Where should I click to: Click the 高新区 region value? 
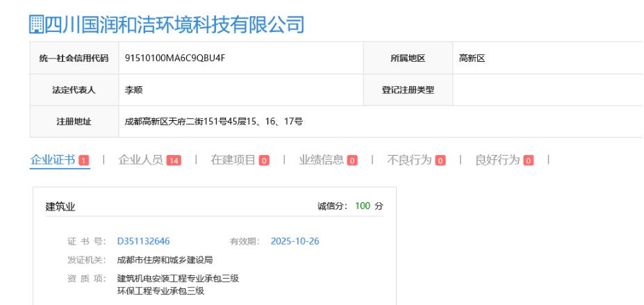[x=472, y=58]
